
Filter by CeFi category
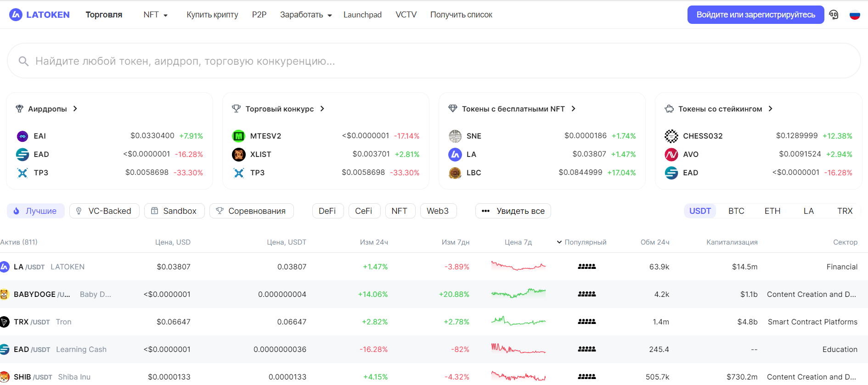click(364, 211)
